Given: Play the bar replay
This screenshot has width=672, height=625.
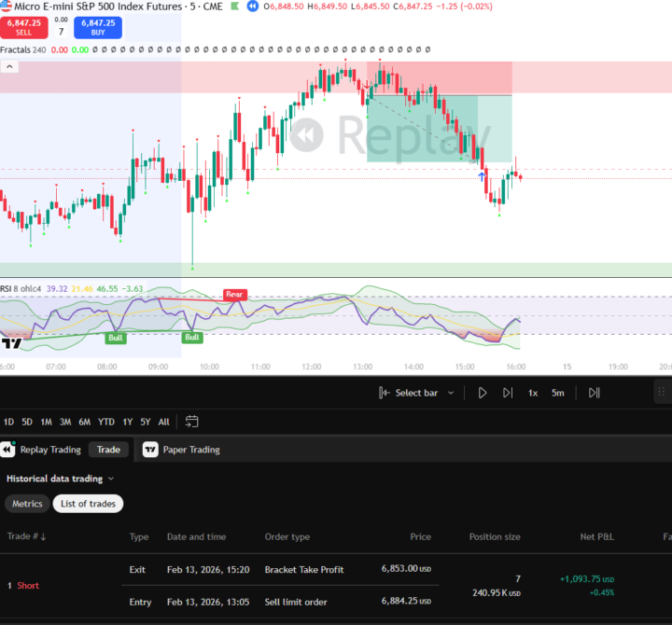Looking at the screenshot, I should pos(483,393).
